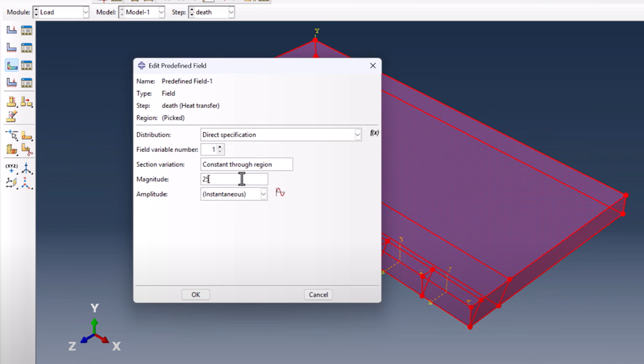Select the highlighted Create Predefined Field tool
Screen dimensions: 644x364
pyautogui.click(x=12, y=65)
